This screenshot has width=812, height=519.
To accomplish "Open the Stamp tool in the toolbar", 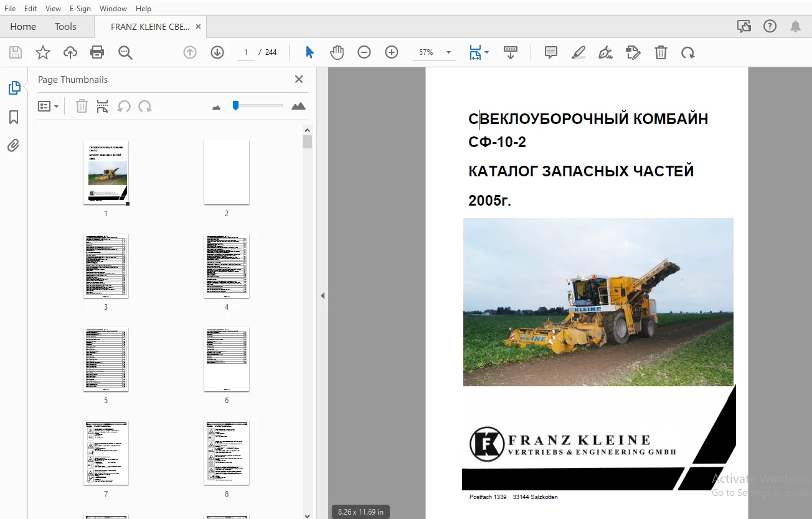I will click(633, 52).
